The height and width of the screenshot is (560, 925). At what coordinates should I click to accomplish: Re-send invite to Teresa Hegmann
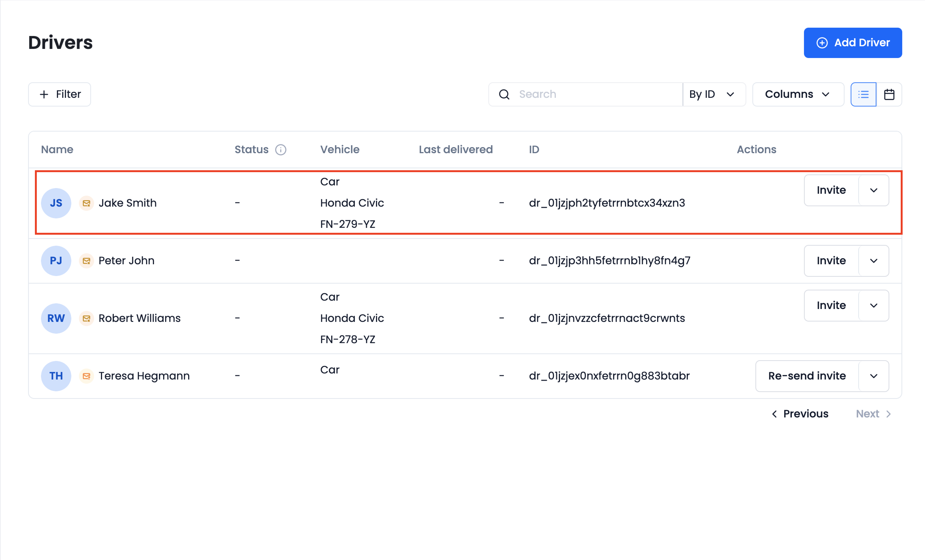coord(807,376)
